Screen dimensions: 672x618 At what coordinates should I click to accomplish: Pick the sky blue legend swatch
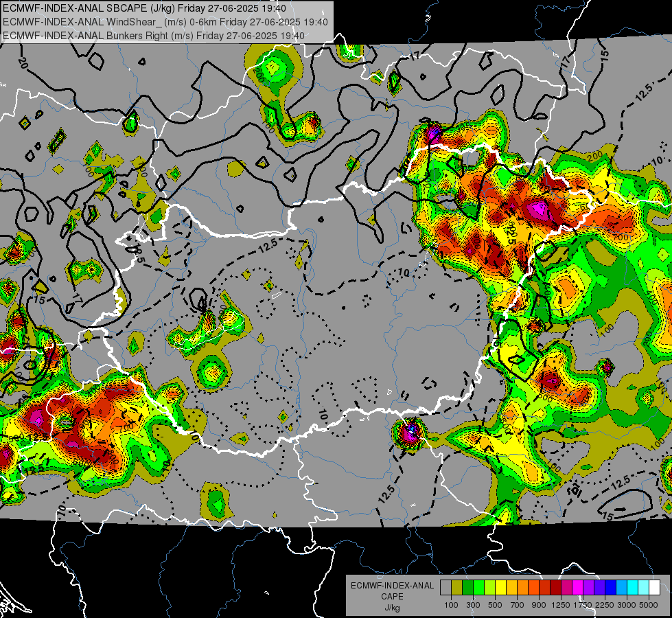click(x=621, y=588)
